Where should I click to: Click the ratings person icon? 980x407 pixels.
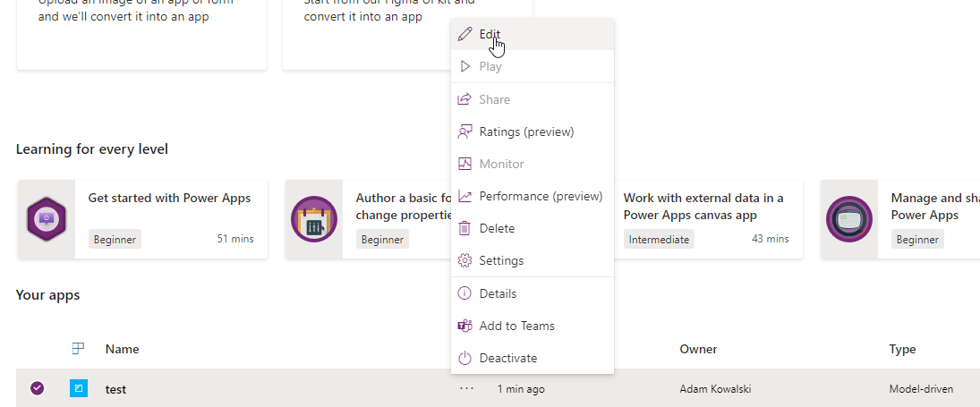[464, 131]
